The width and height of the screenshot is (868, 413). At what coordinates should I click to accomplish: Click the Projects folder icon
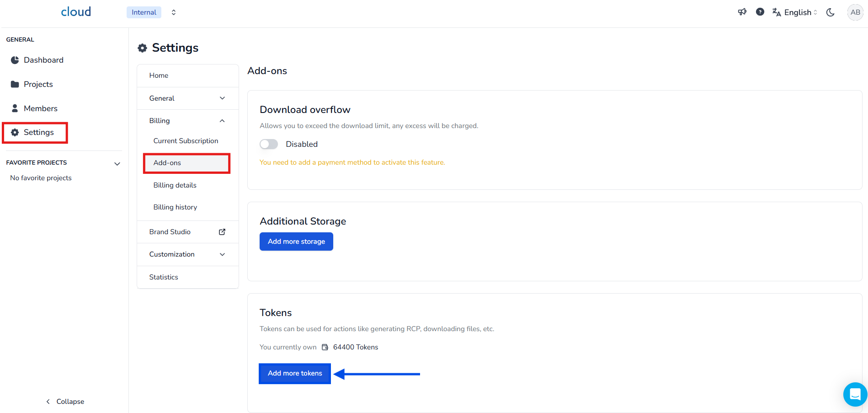click(x=15, y=84)
